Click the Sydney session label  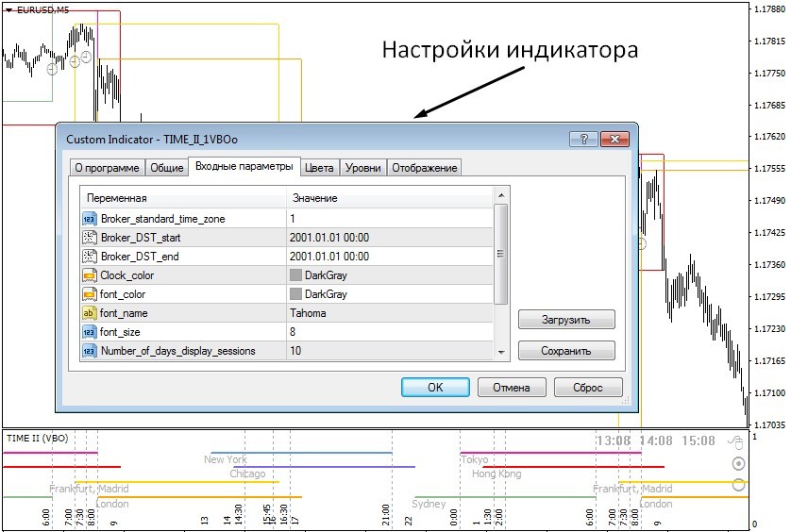pos(429,504)
